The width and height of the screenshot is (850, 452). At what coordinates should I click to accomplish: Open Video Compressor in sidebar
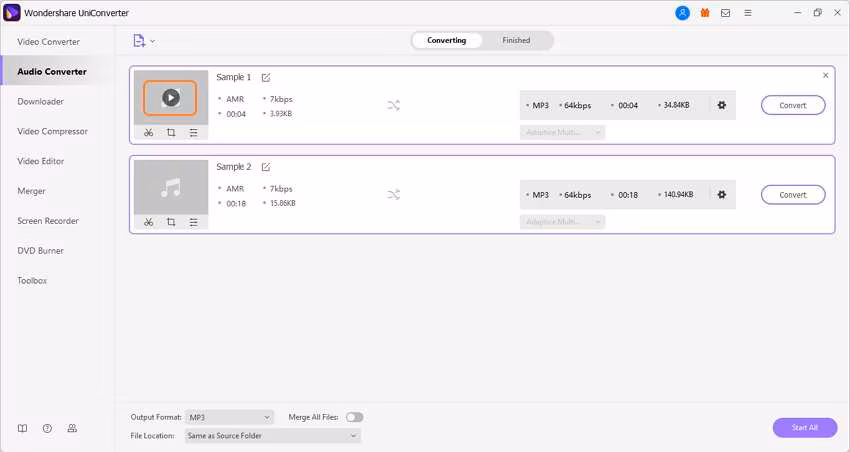pos(53,131)
